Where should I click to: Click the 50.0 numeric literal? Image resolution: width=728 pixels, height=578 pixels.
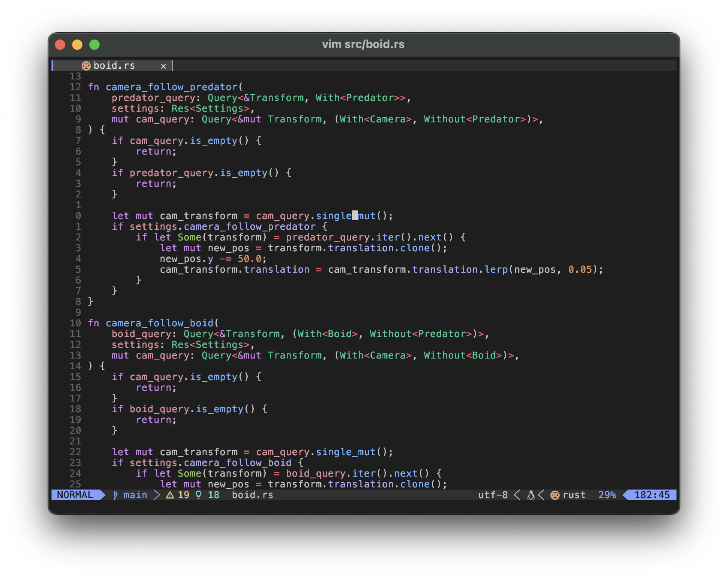click(x=249, y=259)
